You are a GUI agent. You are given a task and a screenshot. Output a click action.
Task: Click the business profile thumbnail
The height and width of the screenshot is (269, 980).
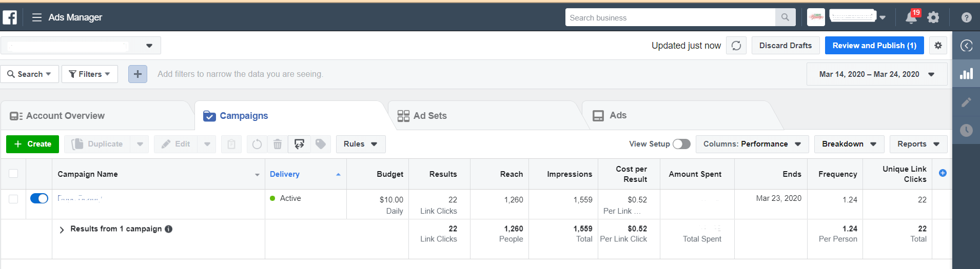[x=816, y=17]
